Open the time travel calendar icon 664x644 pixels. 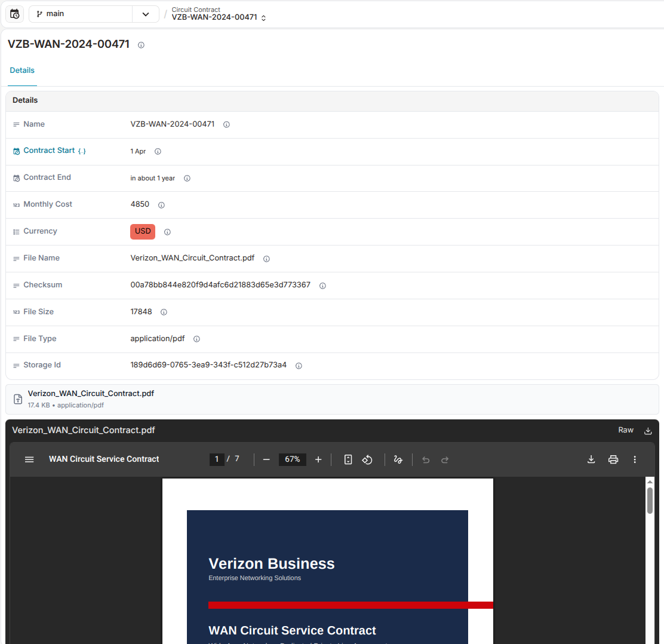click(15, 14)
